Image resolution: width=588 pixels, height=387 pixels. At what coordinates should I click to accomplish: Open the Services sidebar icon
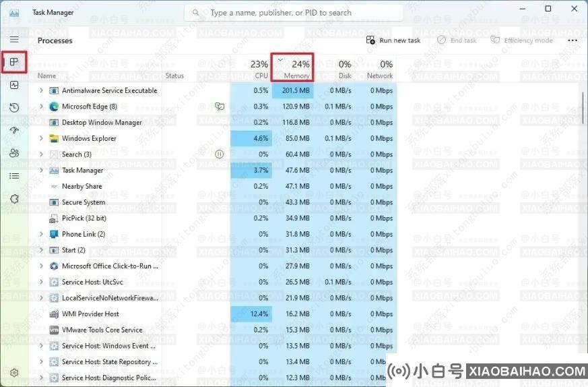click(14, 199)
